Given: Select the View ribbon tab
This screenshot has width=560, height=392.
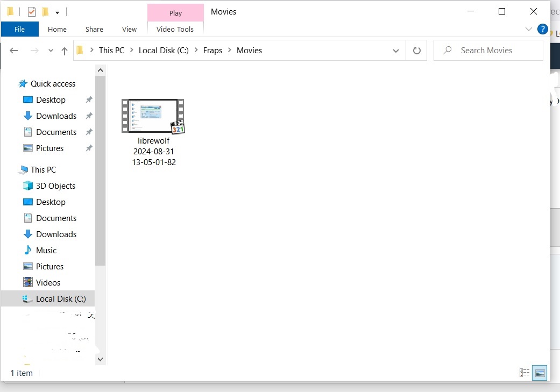Looking at the screenshot, I should [129, 29].
